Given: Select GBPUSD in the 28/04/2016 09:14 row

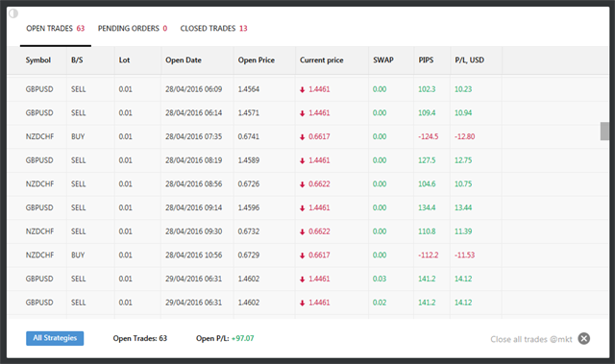Looking at the screenshot, I should click(x=39, y=207).
